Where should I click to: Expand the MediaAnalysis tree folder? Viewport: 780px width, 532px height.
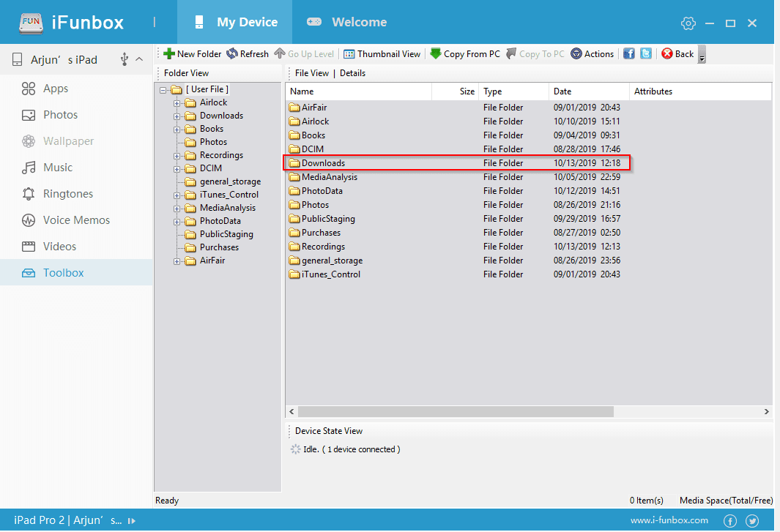tap(177, 209)
